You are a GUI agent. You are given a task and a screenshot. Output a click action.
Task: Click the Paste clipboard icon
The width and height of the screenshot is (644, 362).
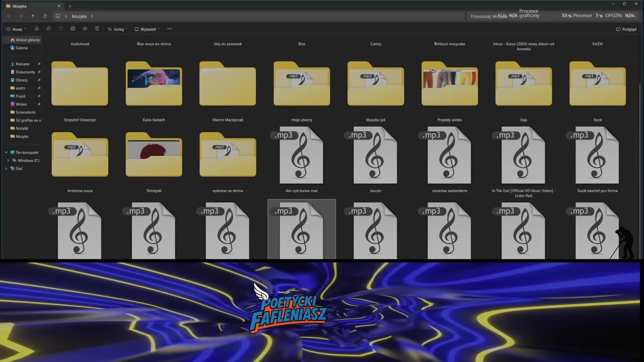[61, 29]
